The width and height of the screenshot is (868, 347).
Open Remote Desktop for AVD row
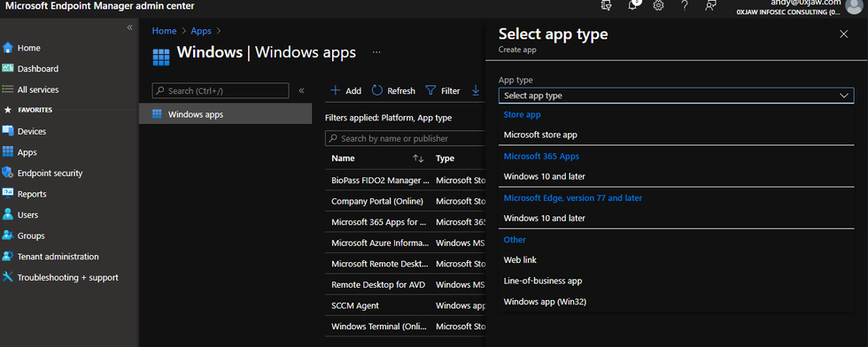click(x=406, y=284)
